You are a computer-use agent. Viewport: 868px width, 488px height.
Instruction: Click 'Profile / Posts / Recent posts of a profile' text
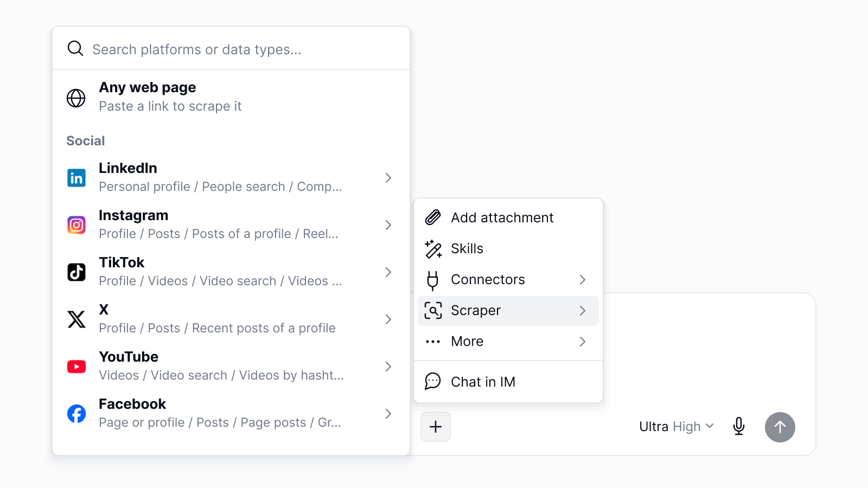[x=217, y=328]
